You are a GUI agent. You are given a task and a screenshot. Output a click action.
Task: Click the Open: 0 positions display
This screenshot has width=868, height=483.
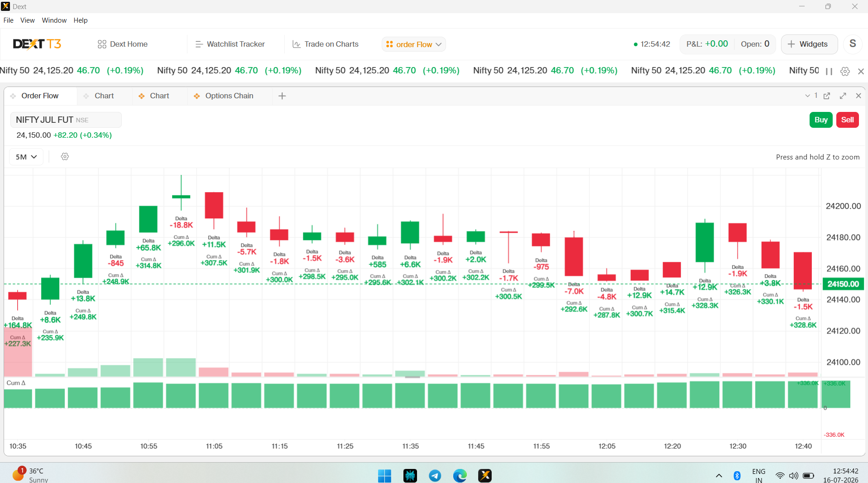(755, 44)
